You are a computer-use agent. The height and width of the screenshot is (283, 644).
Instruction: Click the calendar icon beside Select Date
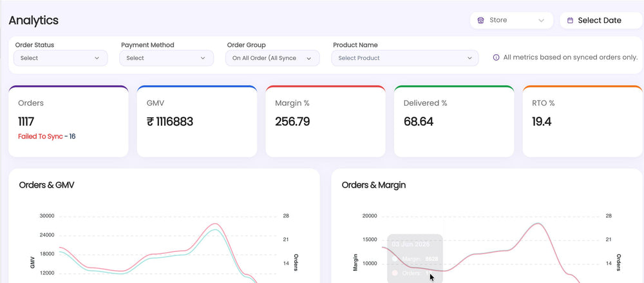[570, 20]
